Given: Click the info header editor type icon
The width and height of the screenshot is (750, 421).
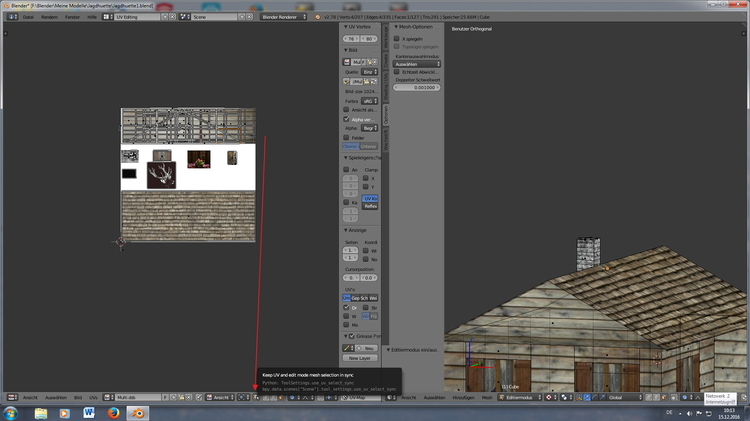Looking at the screenshot, I should tap(12, 17).
